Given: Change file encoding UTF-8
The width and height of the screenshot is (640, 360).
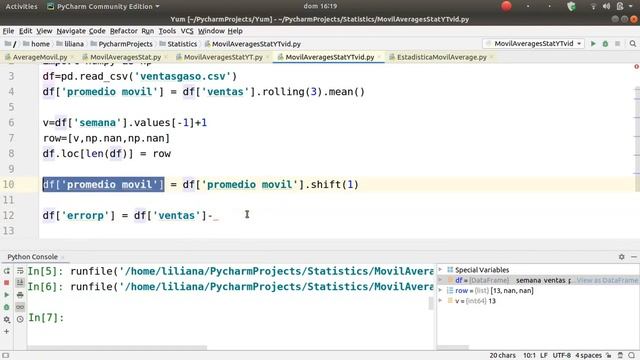Looking at the screenshot, I should click(x=562, y=356).
